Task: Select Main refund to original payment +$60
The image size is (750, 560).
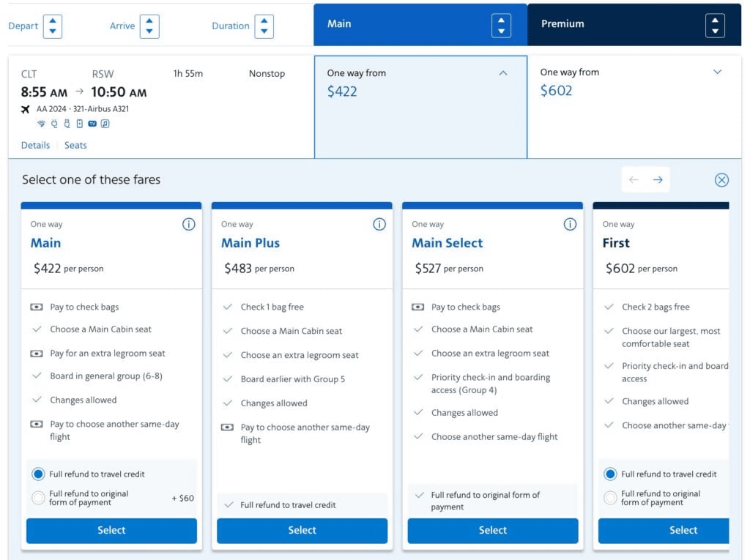Action: tap(38, 498)
